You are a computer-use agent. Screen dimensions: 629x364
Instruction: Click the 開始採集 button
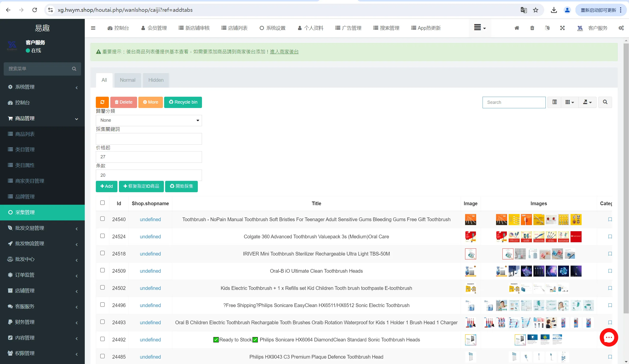click(x=182, y=186)
